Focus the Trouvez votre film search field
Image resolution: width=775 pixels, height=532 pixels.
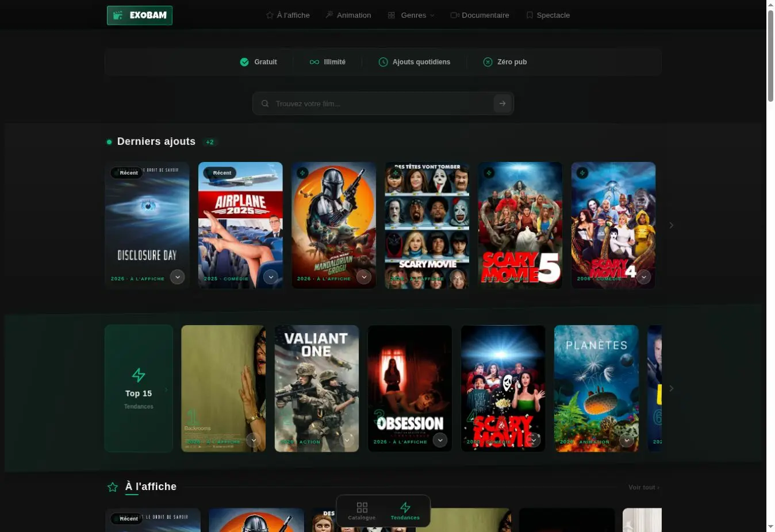(383, 103)
